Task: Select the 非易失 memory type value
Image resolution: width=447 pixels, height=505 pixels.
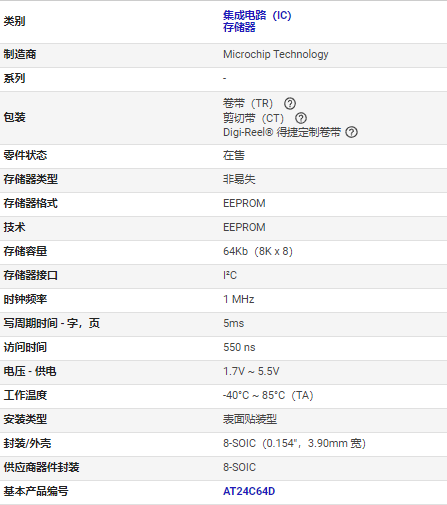Action: [239, 179]
